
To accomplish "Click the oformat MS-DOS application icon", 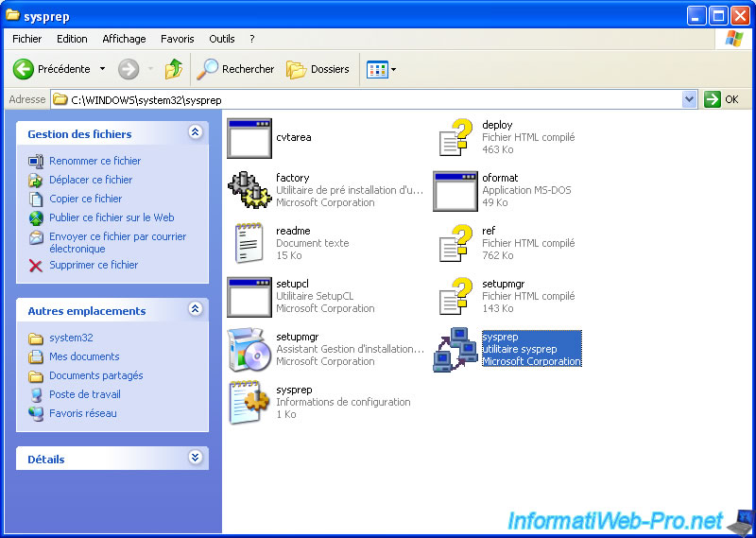I will [x=455, y=190].
